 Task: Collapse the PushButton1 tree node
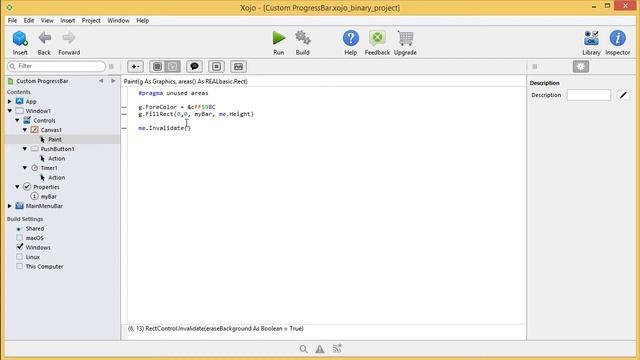[25, 149]
